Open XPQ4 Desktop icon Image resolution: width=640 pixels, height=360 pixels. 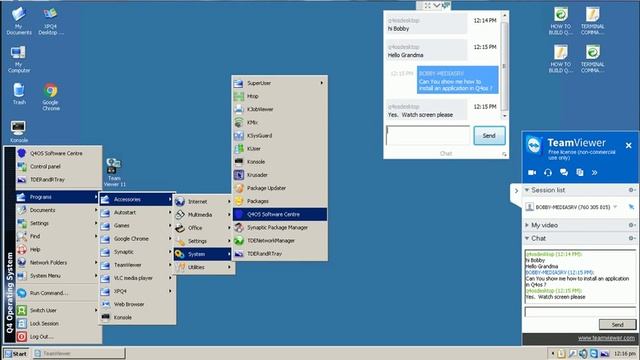51,20
